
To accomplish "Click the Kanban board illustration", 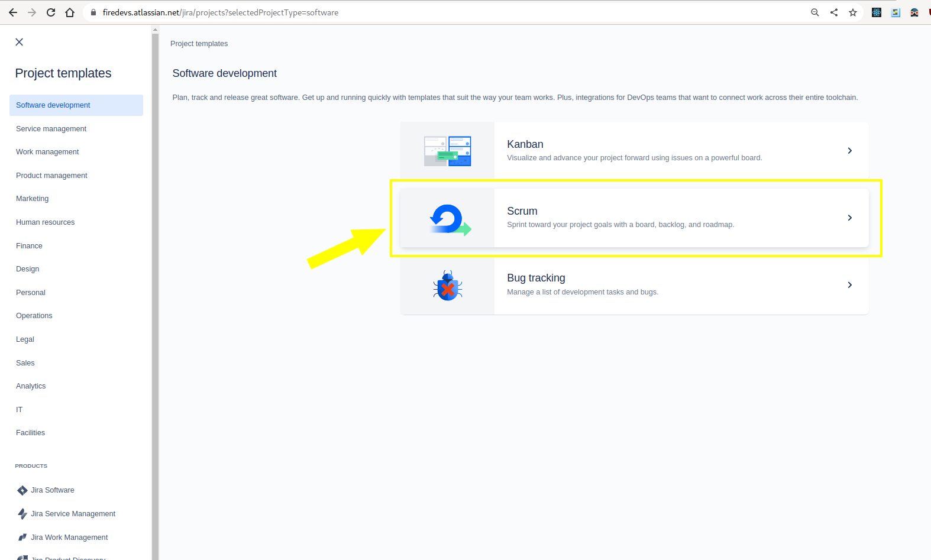I will click(448, 151).
